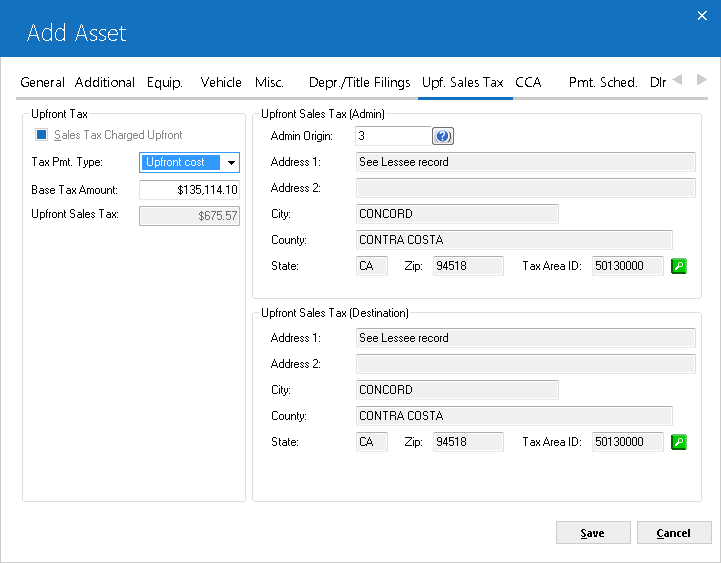
Task: Click Admin County field CONTRA COSTA
Action: tap(514, 240)
